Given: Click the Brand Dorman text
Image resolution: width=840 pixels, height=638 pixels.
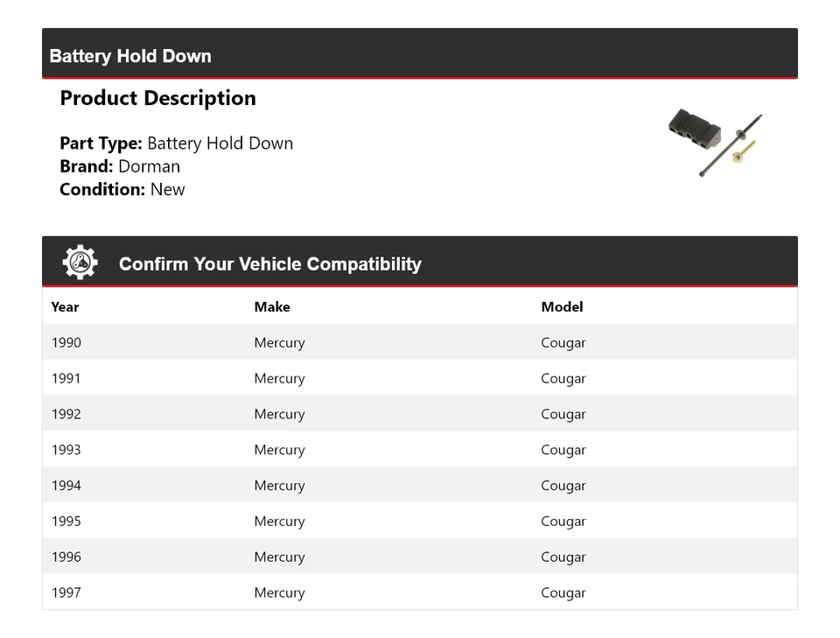Looking at the screenshot, I should click(120, 166).
